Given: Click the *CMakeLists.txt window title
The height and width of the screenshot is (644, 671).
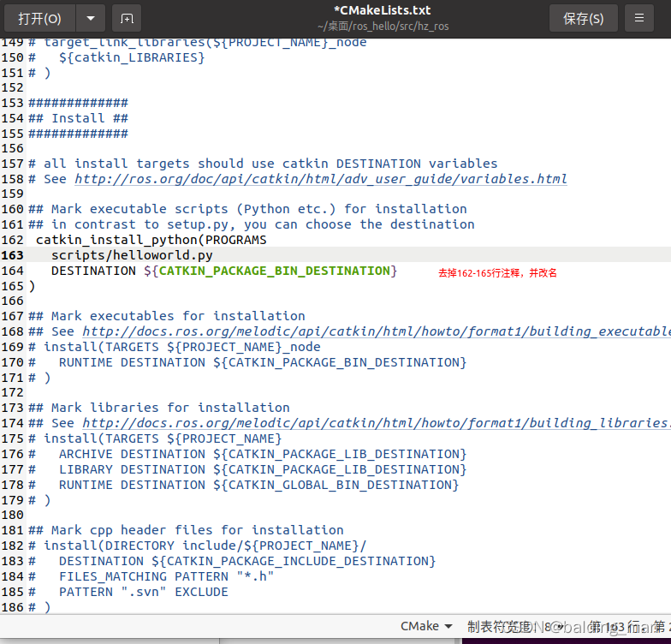Looking at the screenshot, I should (382, 10).
